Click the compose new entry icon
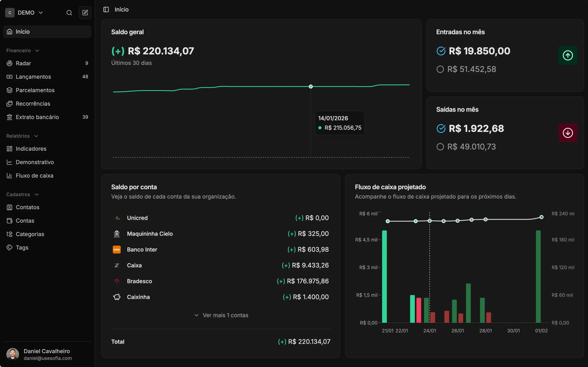Screen dimensions: 588x367 pos(85,13)
